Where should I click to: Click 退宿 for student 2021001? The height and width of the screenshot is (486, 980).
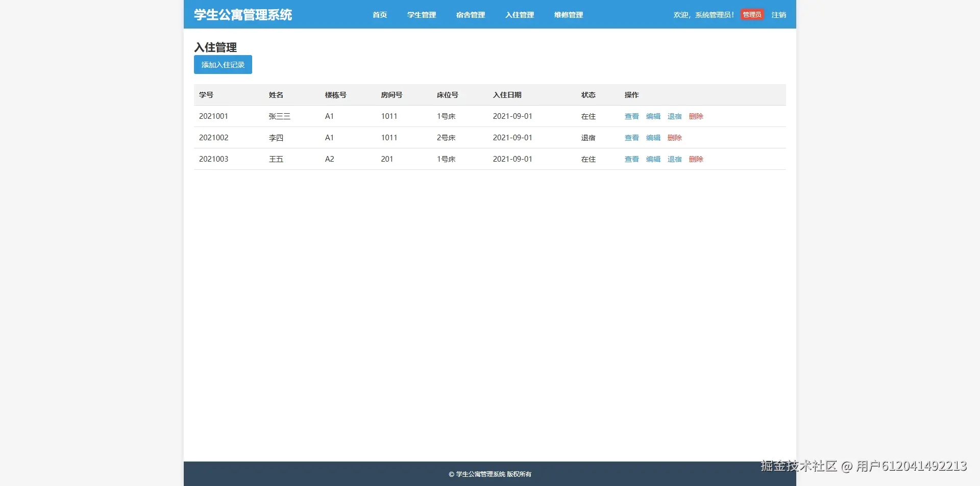tap(675, 116)
